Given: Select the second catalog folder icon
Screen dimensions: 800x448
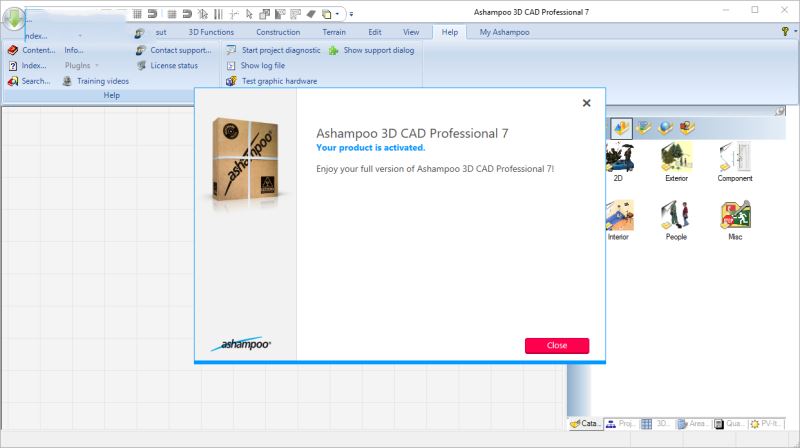Looking at the screenshot, I should click(x=644, y=128).
